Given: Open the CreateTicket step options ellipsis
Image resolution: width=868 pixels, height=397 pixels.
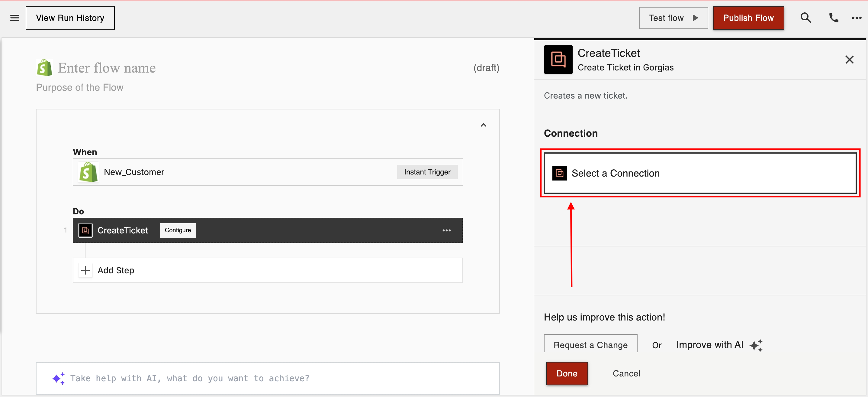Looking at the screenshot, I should [446, 230].
